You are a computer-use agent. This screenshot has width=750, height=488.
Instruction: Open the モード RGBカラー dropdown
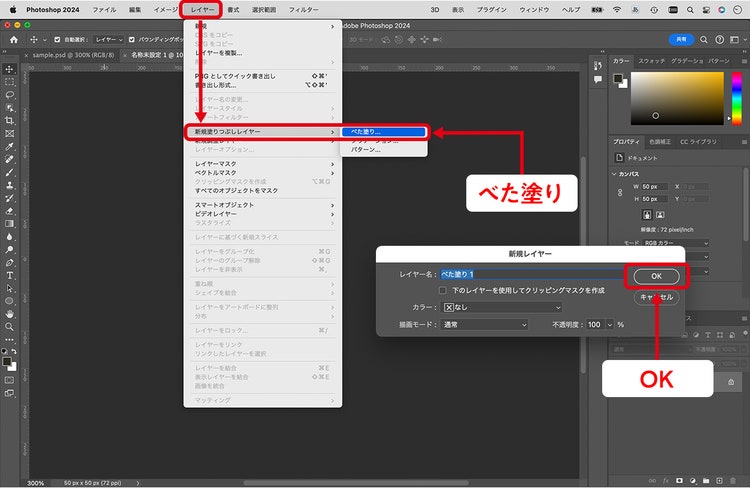click(x=675, y=243)
